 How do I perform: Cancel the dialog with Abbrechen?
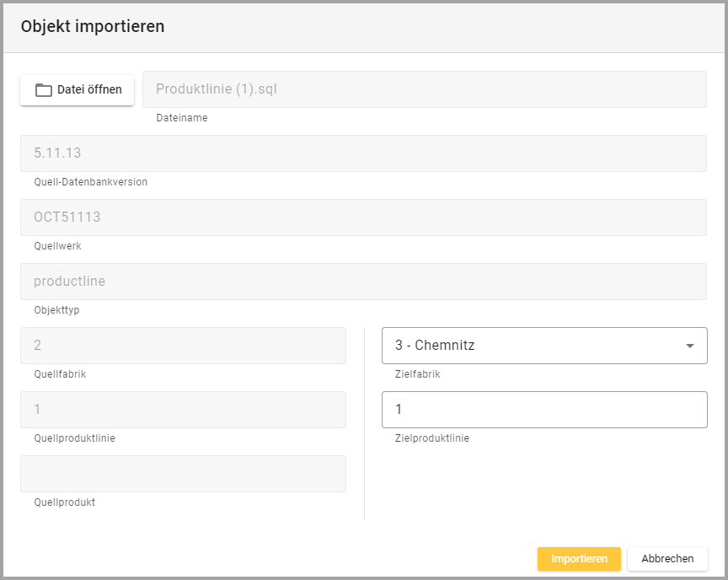pyautogui.click(x=667, y=559)
